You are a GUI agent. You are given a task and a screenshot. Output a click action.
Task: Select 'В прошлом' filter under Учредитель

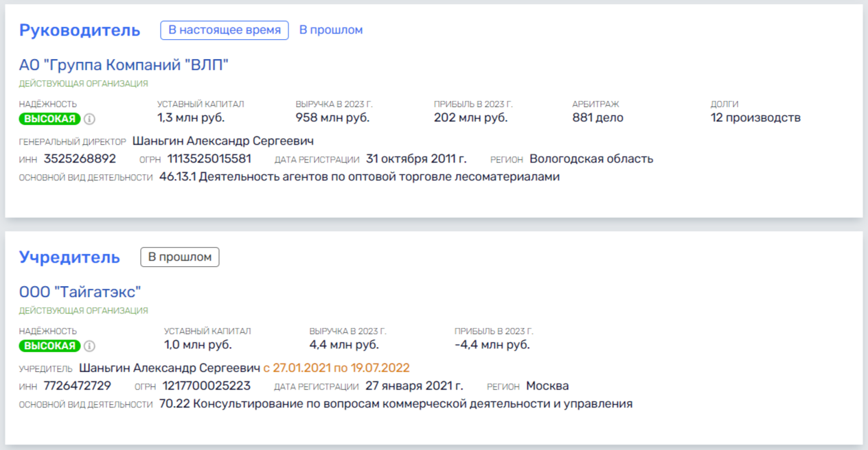(x=180, y=257)
